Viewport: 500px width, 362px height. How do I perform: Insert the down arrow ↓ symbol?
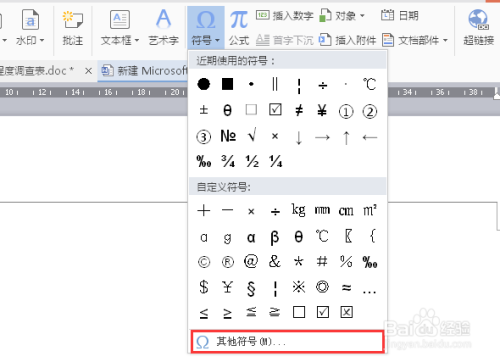pyautogui.click(x=299, y=137)
